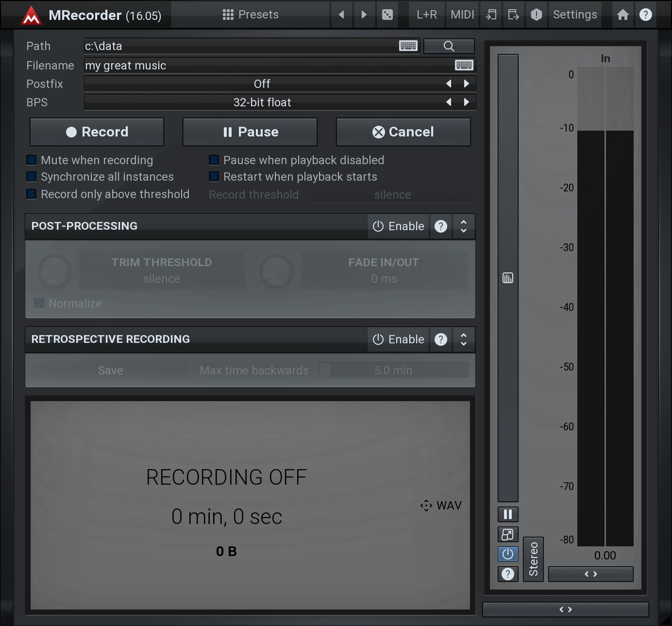Screen dimensions: 672x626
Task: Click the random preset dice icon
Action: pos(387,15)
